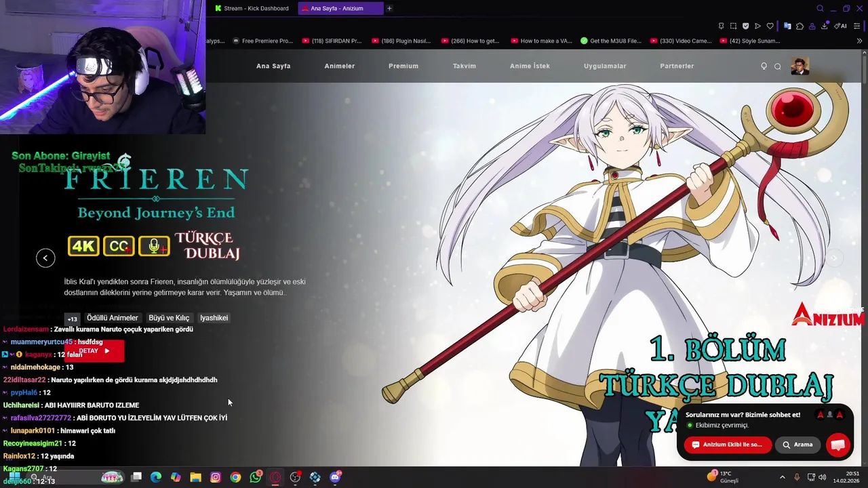Add page to bookmarks with heart icon
868x488 pixels.
click(770, 26)
